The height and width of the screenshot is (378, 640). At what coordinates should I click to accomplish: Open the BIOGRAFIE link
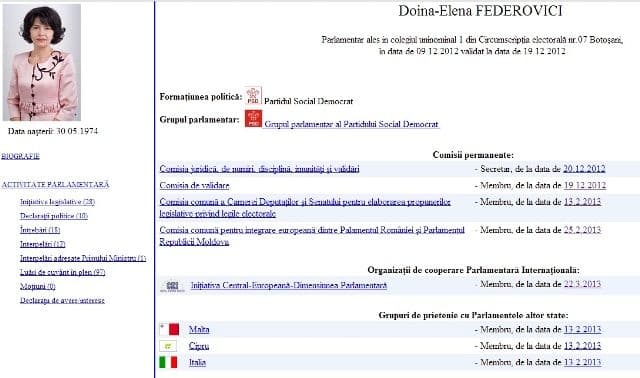coord(20,156)
